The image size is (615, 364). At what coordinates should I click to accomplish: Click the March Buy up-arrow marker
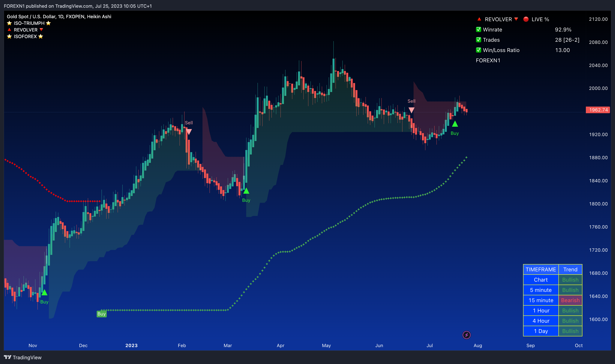pos(246,191)
